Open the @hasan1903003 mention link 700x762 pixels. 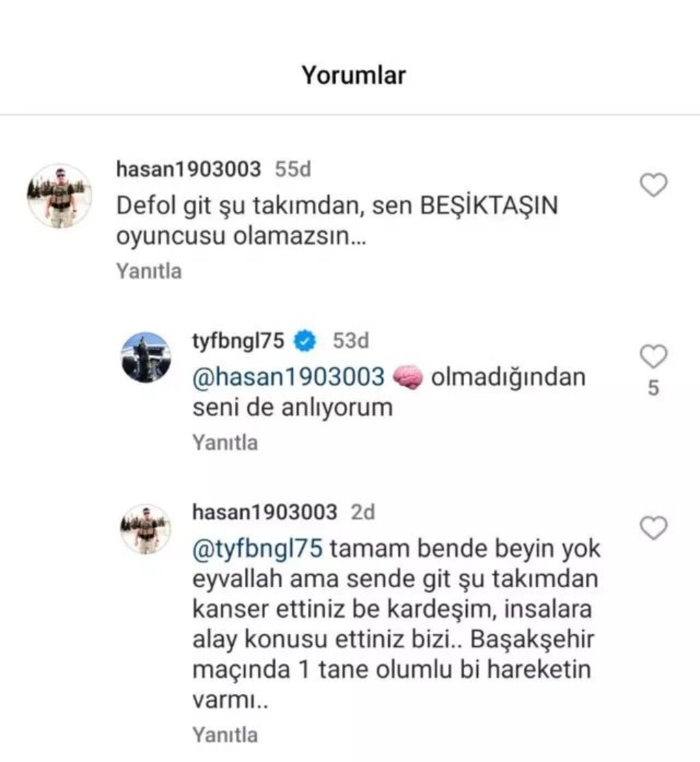pyautogui.click(x=288, y=377)
